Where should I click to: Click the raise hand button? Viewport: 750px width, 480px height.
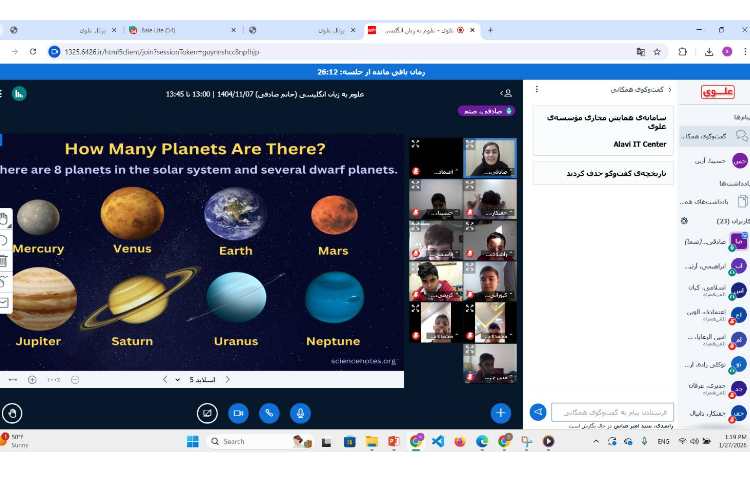(12, 413)
